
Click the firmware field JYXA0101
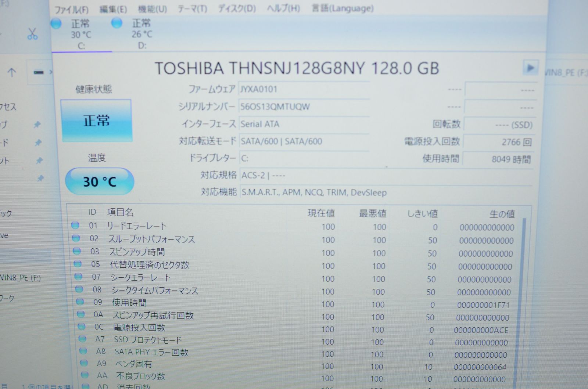coord(304,89)
